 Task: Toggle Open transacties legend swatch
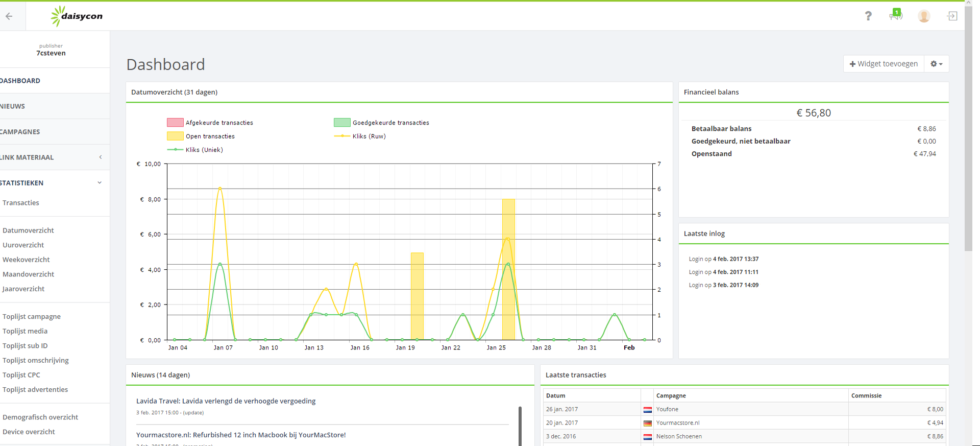coord(175,136)
